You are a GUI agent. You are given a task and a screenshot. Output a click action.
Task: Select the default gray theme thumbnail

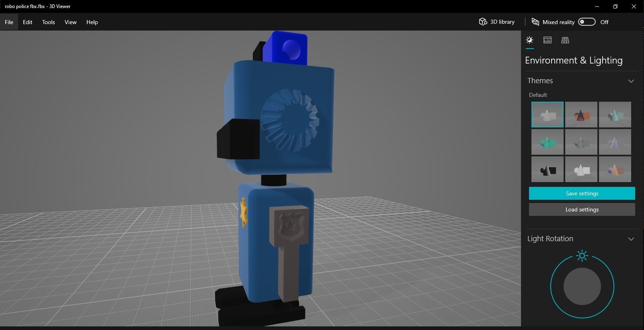[547, 115]
